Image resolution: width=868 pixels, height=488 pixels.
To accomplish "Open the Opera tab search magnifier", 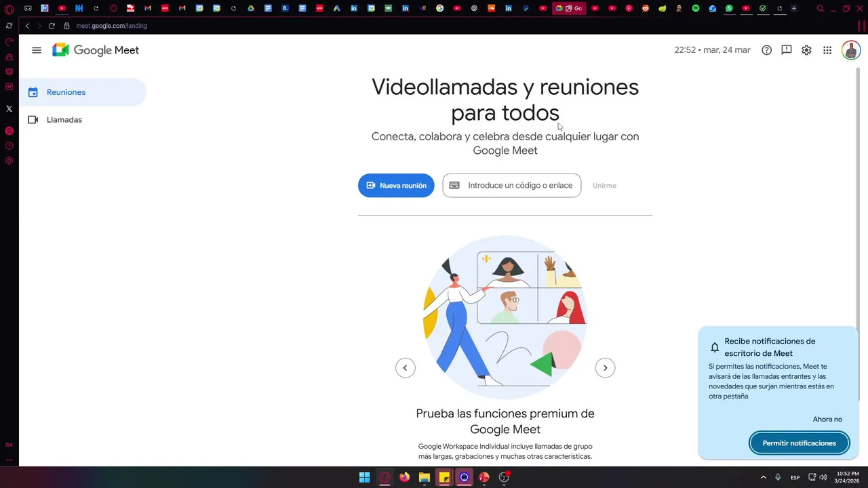I will pos(820,8).
